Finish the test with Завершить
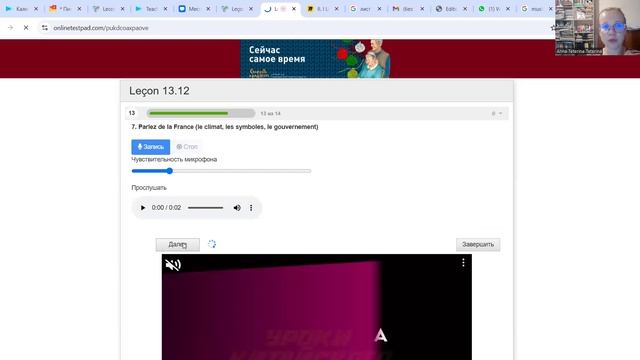This screenshot has height=360, width=640. pos(478,244)
